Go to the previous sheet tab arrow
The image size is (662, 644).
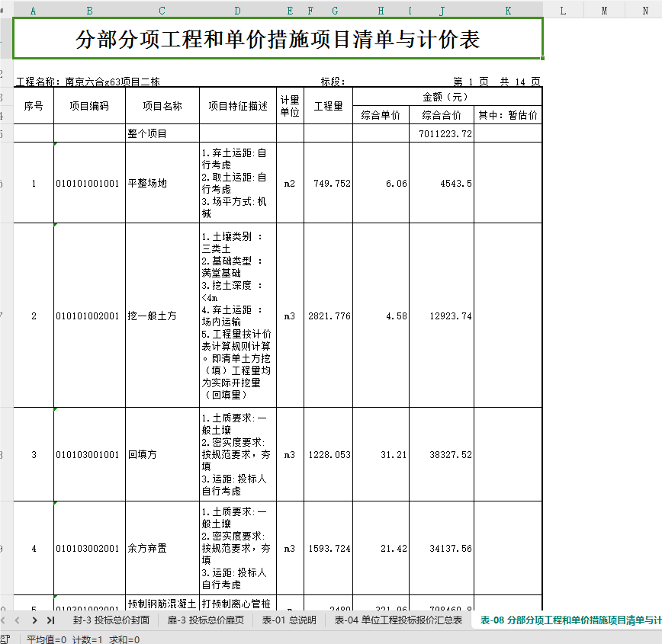[18, 620]
